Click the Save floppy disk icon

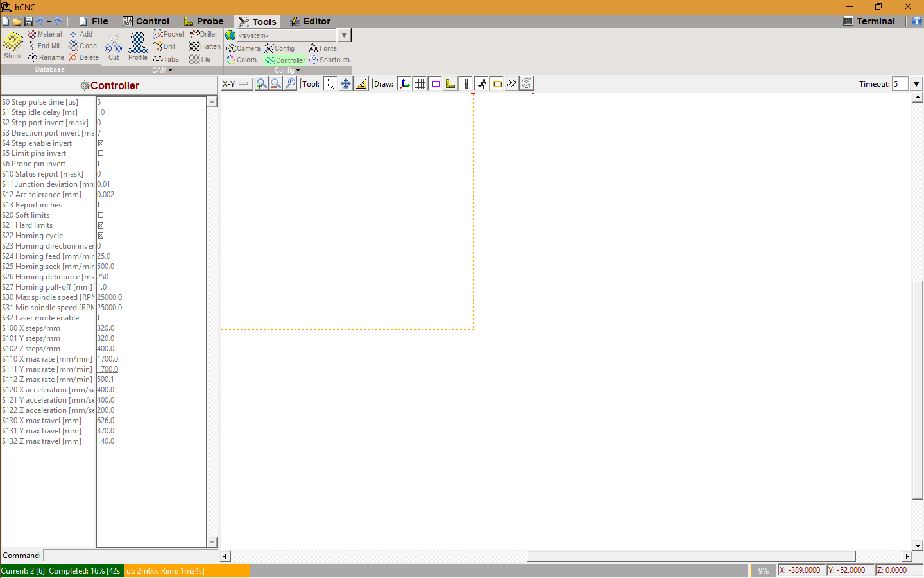click(x=28, y=21)
